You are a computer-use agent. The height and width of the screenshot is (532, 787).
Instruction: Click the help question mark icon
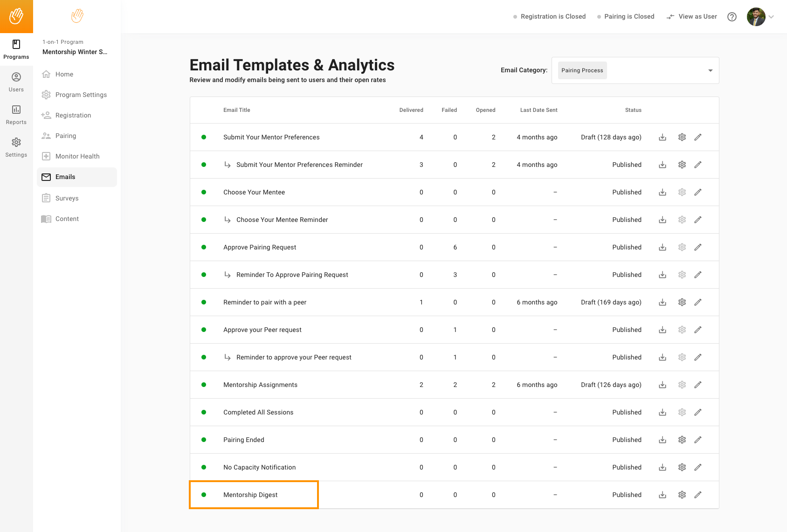pos(732,17)
